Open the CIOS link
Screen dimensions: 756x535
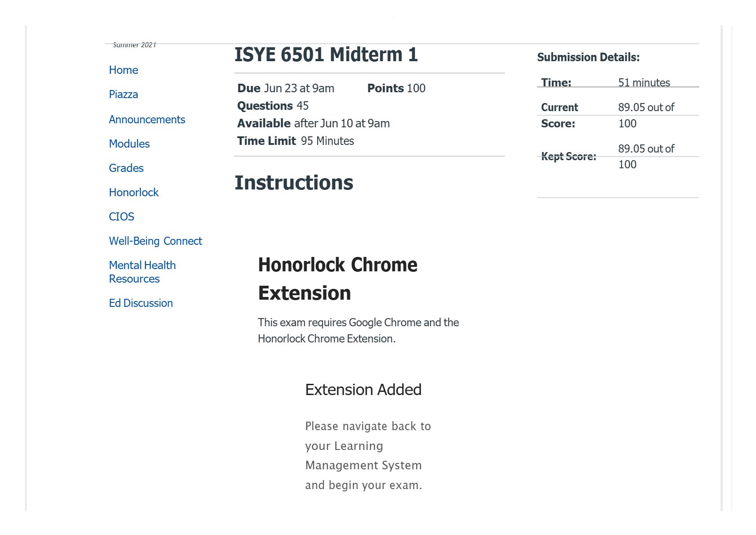(x=121, y=217)
